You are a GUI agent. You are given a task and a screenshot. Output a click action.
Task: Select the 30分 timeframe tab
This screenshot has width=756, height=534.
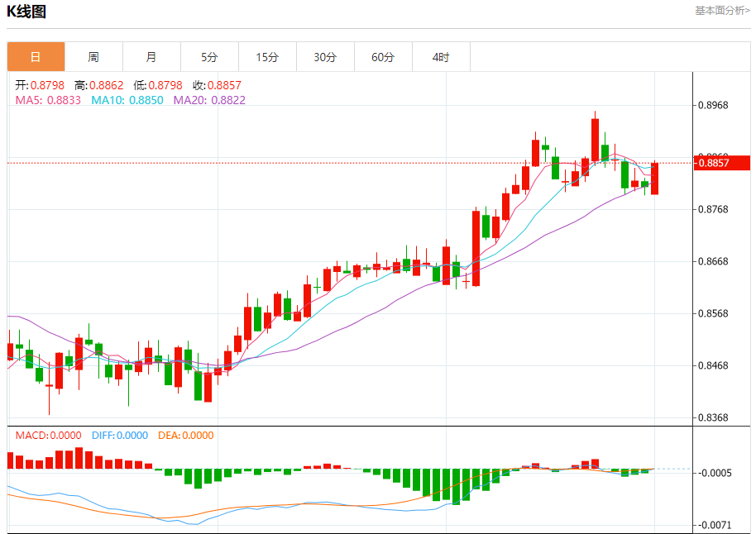[x=325, y=57]
